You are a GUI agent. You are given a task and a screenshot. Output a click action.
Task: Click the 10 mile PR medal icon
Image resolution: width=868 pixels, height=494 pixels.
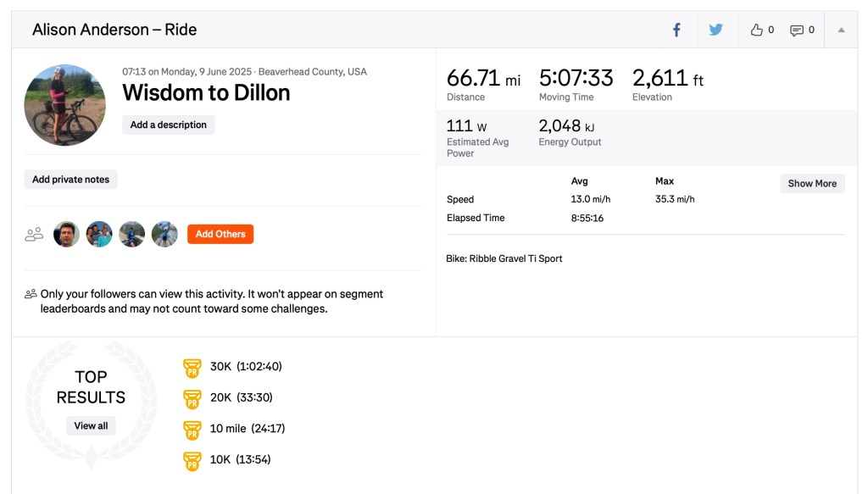pos(192,430)
